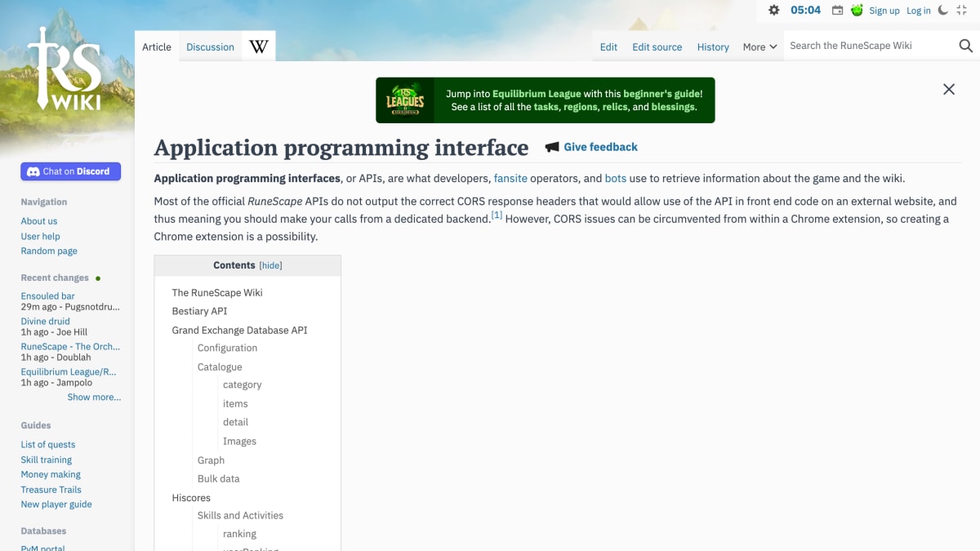Open the settings gear in the top bar
Viewport: 980px width, 551px height.
click(x=774, y=10)
